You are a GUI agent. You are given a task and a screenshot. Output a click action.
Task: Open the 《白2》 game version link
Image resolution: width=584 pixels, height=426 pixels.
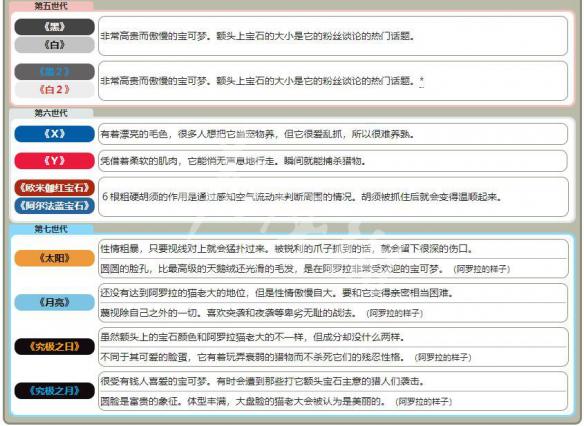54,90
